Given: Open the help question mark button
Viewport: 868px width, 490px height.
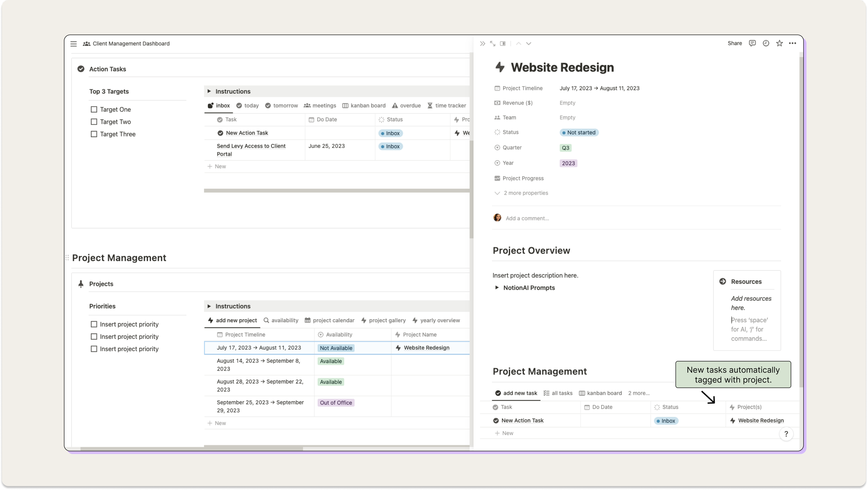Looking at the screenshot, I should (786, 434).
